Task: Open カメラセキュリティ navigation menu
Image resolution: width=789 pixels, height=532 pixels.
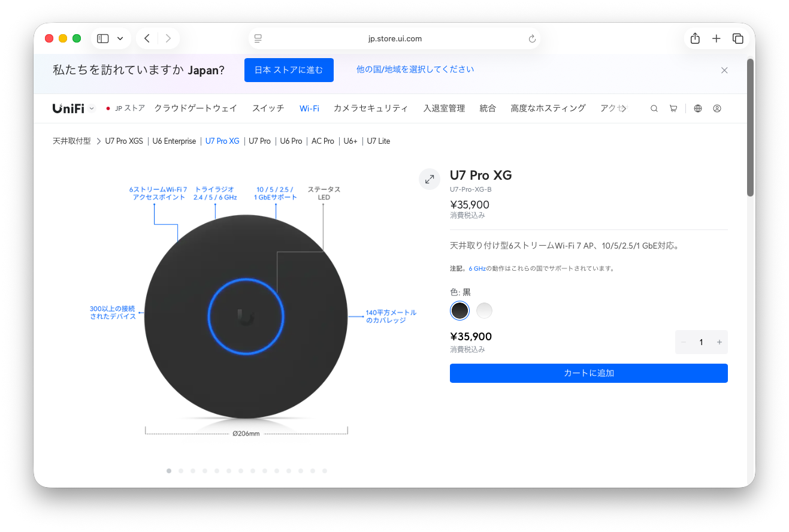Action: click(371, 108)
